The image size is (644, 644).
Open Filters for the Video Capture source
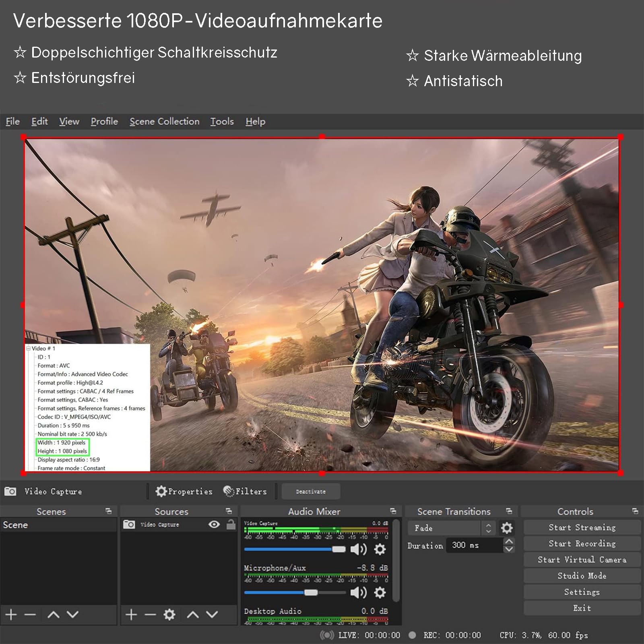tap(245, 491)
